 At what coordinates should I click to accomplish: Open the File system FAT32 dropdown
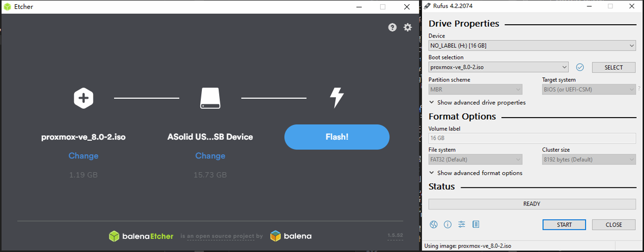coord(475,159)
